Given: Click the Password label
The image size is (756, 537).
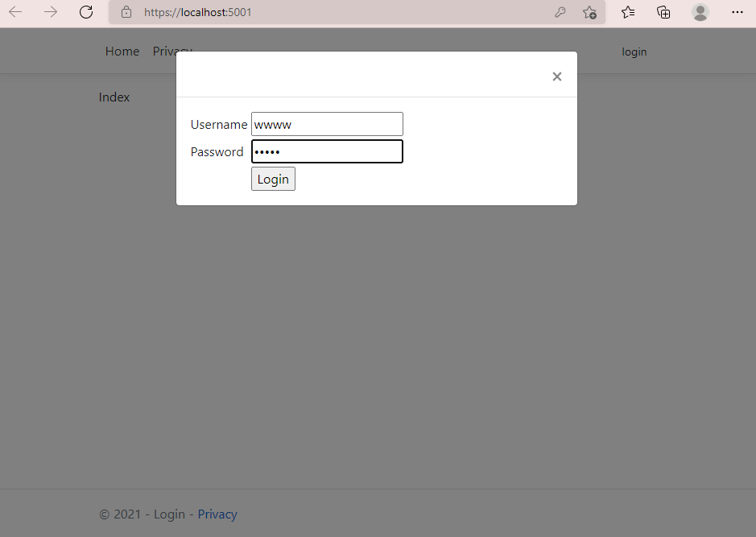Looking at the screenshot, I should 217,152.
